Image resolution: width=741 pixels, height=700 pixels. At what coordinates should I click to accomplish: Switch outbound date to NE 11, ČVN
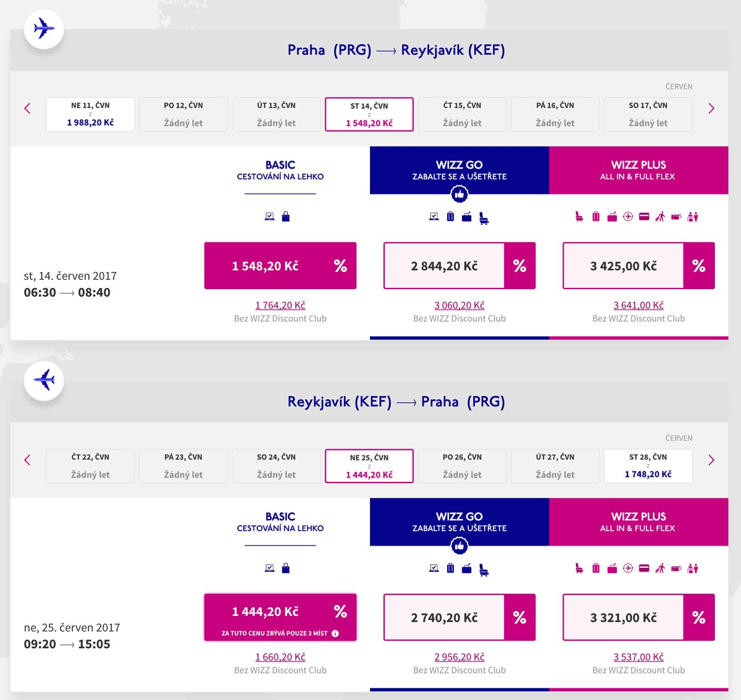90,114
